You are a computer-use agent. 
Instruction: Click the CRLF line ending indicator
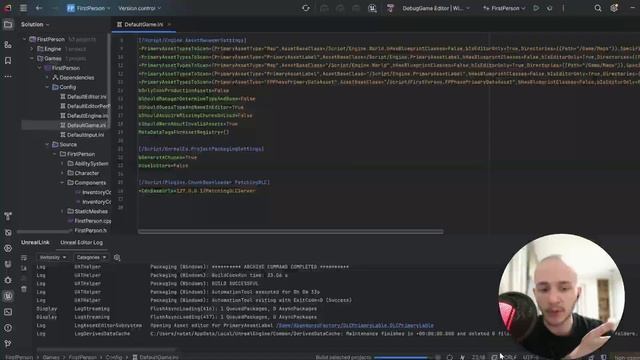pyautogui.click(x=510, y=357)
